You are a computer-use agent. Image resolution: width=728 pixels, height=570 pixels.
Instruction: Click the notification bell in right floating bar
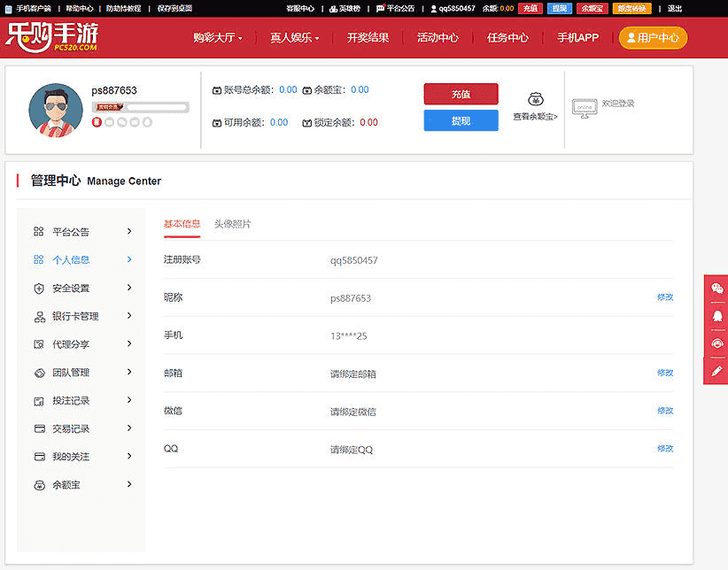point(716,315)
